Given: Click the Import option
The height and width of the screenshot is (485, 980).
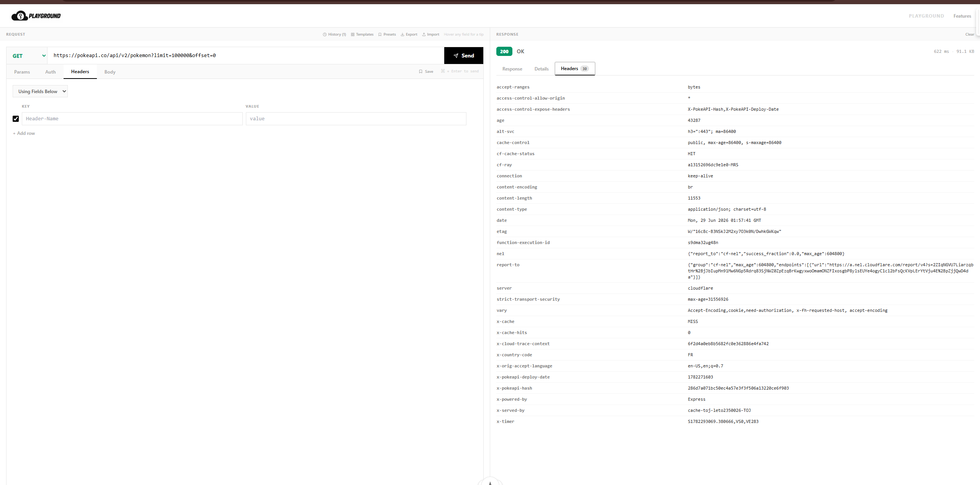Looking at the screenshot, I should pos(430,34).
